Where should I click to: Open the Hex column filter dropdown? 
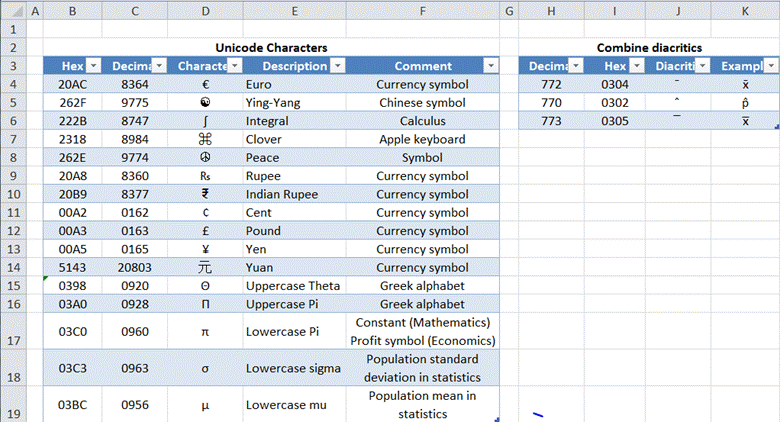94,66
